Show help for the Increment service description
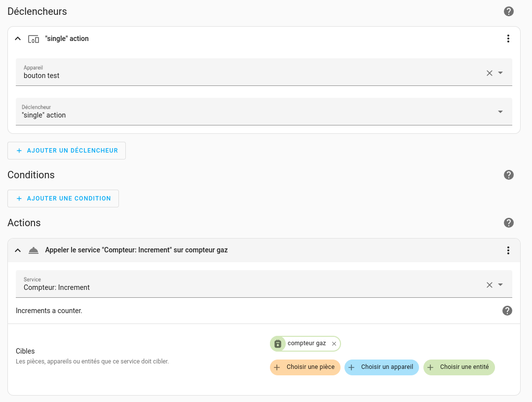Image resolution: width=532 pixels, height=402 pixels. pyautogui.click(x=507, y=311)
